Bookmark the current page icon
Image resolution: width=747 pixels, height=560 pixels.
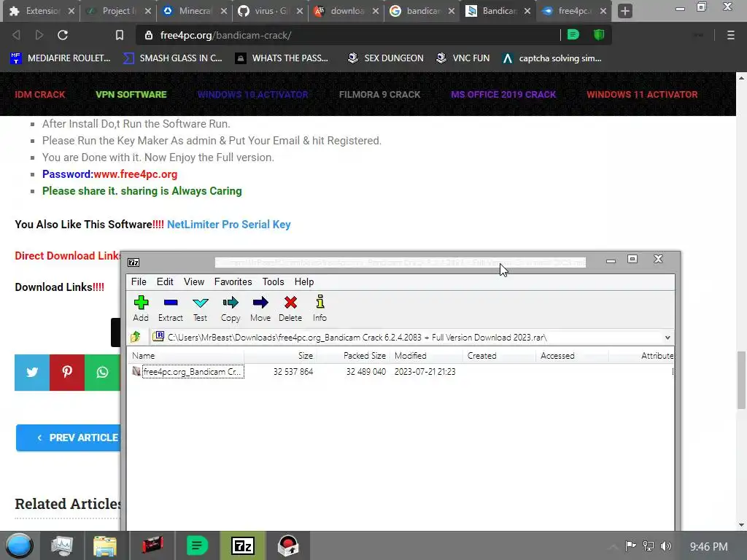coord(120,35)
